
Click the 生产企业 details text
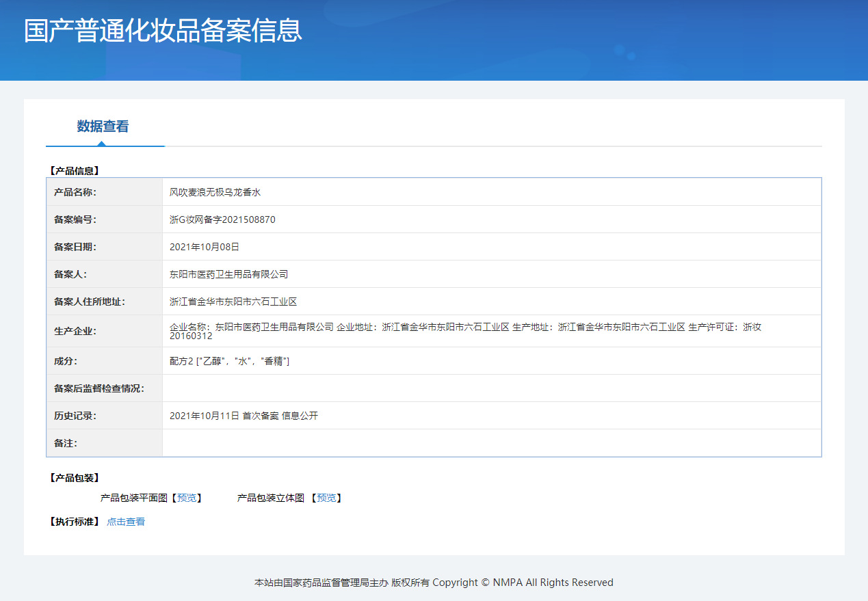point(466,332)
